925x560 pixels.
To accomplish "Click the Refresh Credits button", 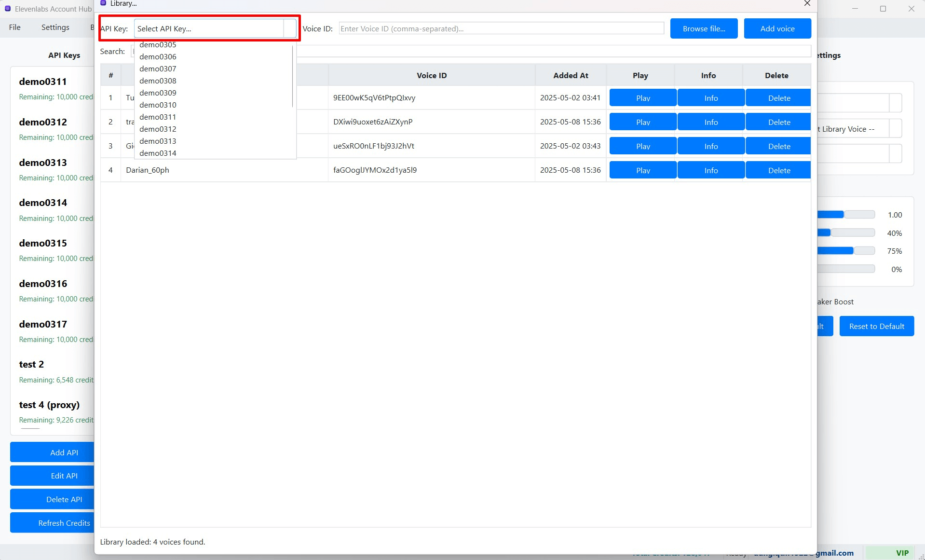I will tap(52, 523).
